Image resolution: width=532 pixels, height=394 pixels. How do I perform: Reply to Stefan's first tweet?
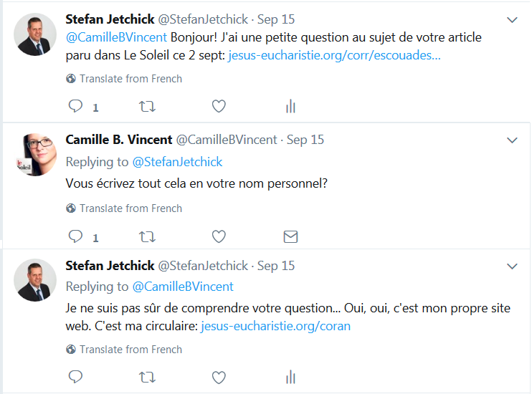pyautogui.click(x=75, y=107)
